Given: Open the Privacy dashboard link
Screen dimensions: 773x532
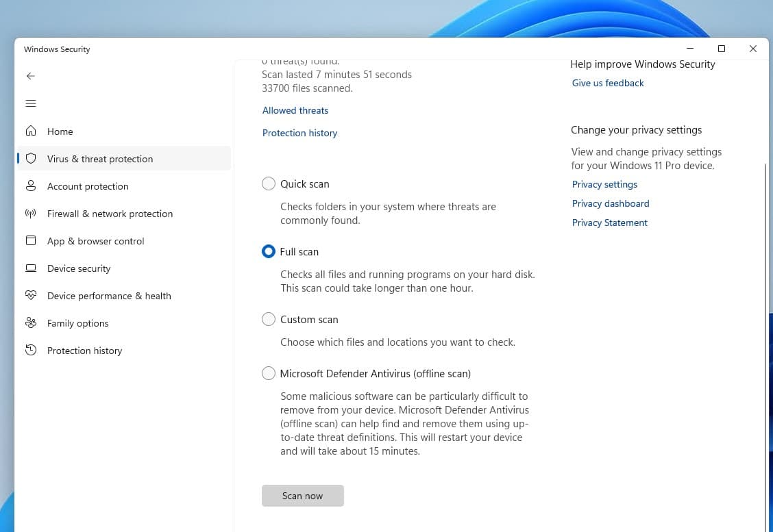Looking at the screenshot, I should pos(610,203).
